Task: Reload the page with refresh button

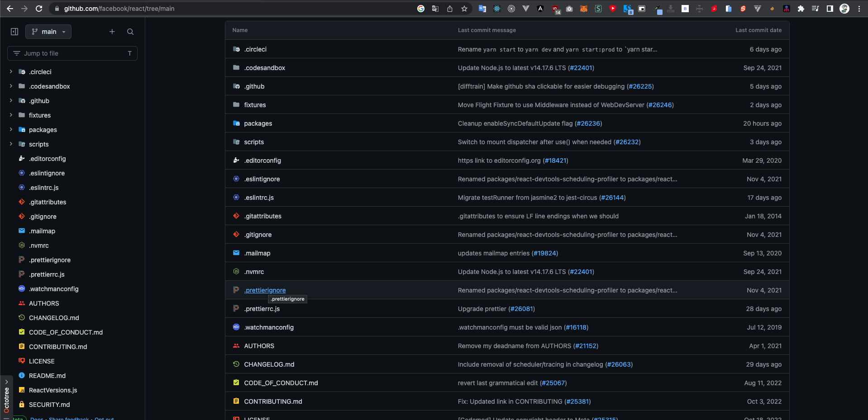Action: [x=39, y=9]
